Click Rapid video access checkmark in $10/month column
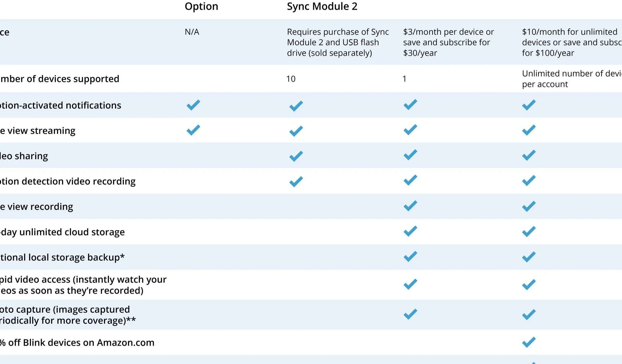Viewport: 622px width, 364px height. click(529, 285)
